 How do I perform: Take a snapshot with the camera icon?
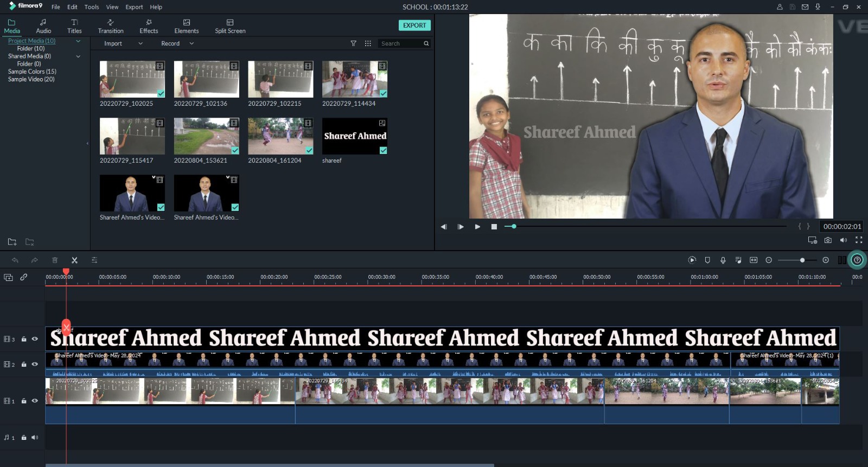click(828, 240)
